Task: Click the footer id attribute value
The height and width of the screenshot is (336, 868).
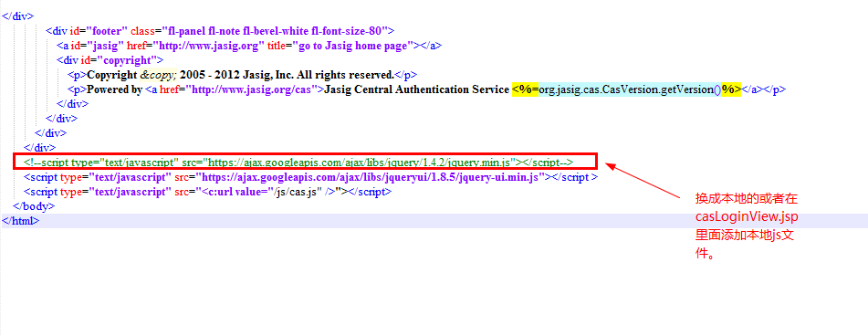Action: point(108,31)
